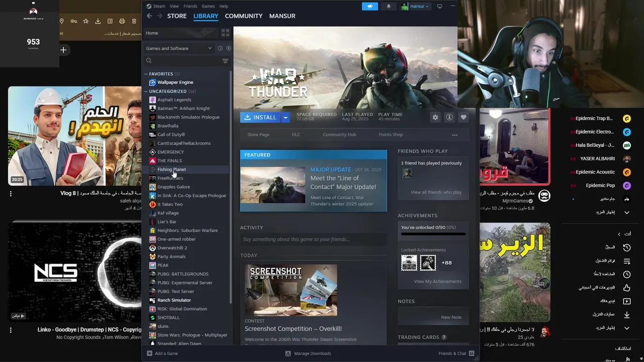Click the browser reading view panel icon
This screenshot has height=362, width=644.
point(110,21)
